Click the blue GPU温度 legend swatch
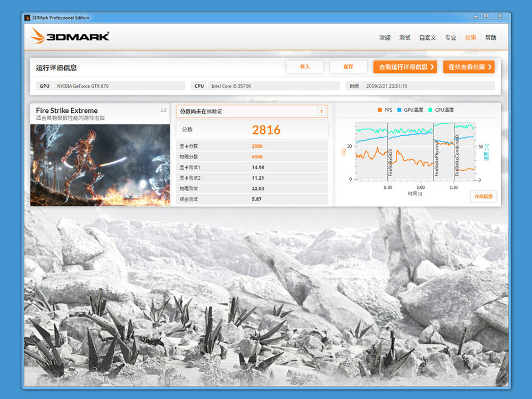Image resolution: width=532 pixels, height=399 pixels. pos(399,110)
